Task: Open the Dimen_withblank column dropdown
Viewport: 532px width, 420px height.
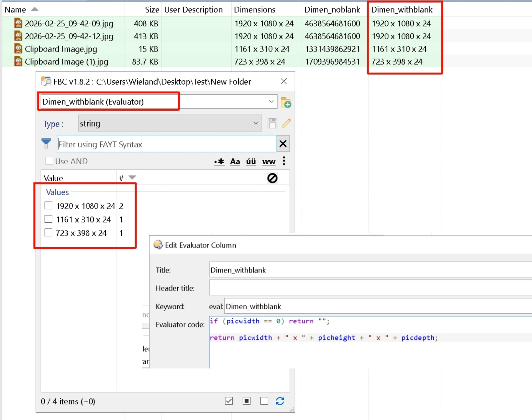Action: [271, 101]
